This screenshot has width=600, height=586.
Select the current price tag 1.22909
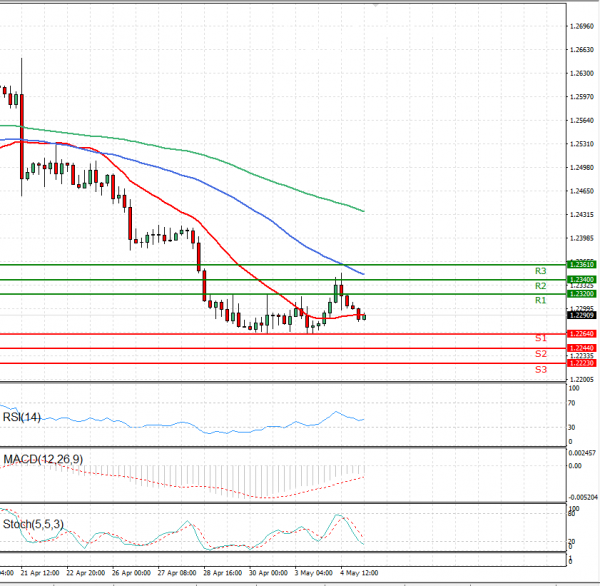(581, 315)
